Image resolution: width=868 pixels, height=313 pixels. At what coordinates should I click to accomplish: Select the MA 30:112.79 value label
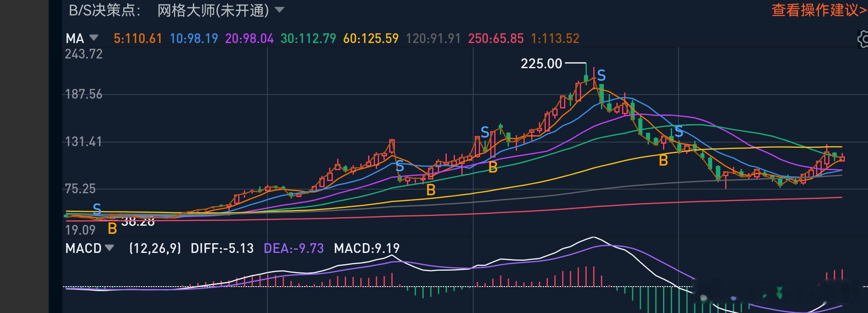pos(308,39)
